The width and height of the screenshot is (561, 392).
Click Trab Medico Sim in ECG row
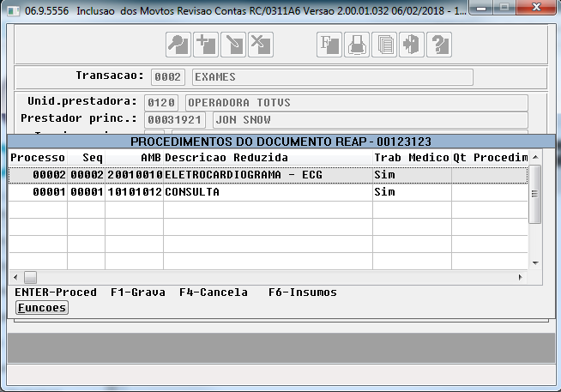tap(384, 175)
